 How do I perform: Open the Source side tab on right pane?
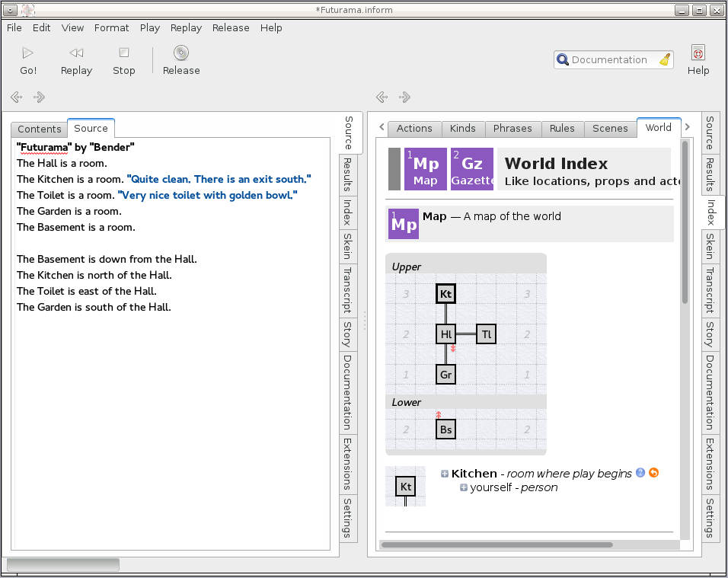click(710, 133)
